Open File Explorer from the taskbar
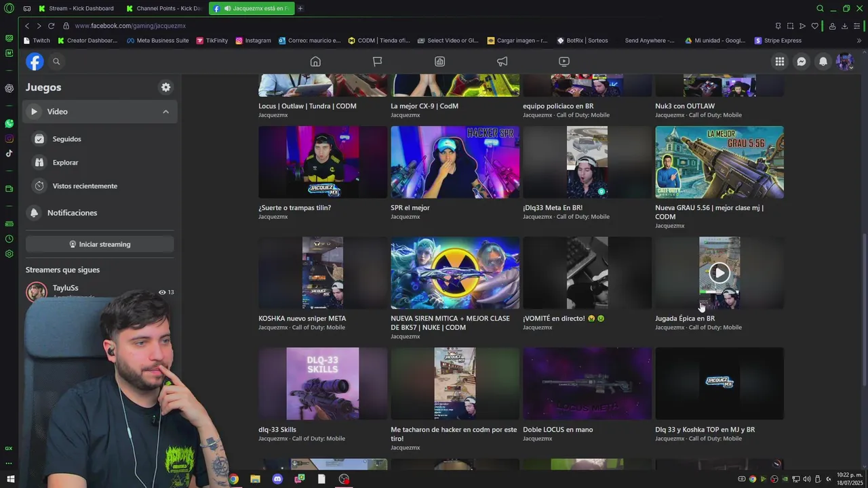Image resolution: width=868 pixels, height=488 pixels. [255, 479]
